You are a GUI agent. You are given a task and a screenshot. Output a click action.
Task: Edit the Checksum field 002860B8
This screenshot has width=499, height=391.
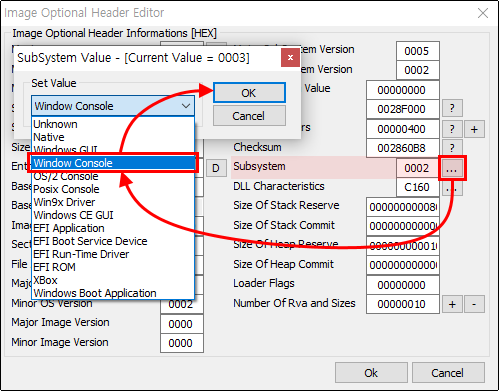pyautogui.click(x=402, y=148)
